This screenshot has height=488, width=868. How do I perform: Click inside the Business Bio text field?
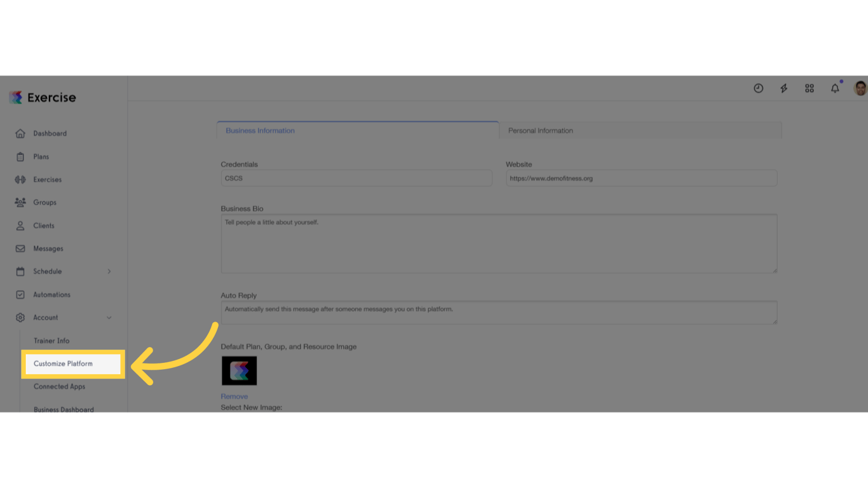(499, 243)
